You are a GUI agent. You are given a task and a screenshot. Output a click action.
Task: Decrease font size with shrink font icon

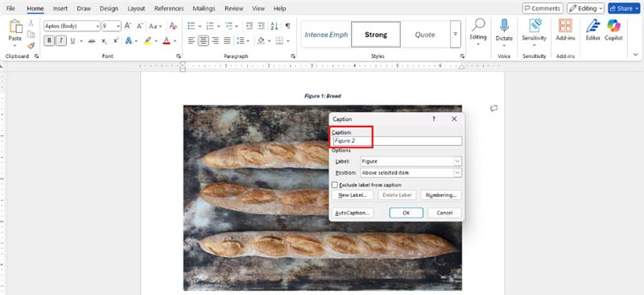pyautogui.click(x=139, y=26)
